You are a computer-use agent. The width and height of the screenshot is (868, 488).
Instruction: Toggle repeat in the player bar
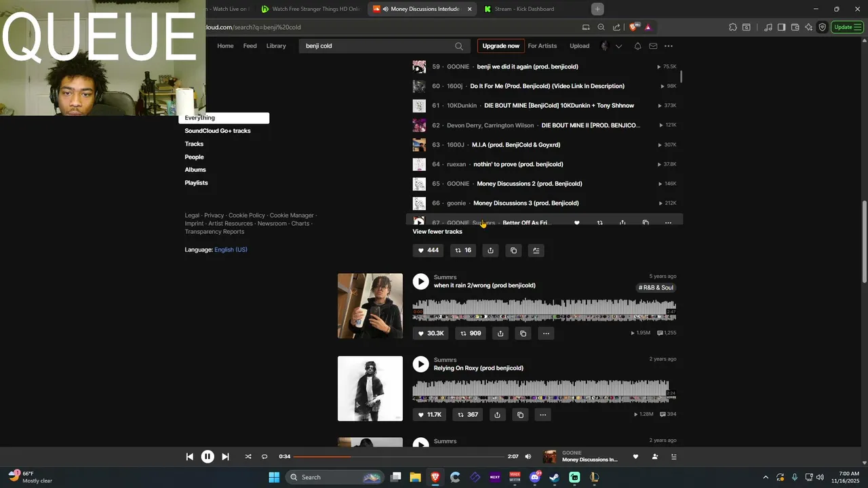click(x=264, y=457)
